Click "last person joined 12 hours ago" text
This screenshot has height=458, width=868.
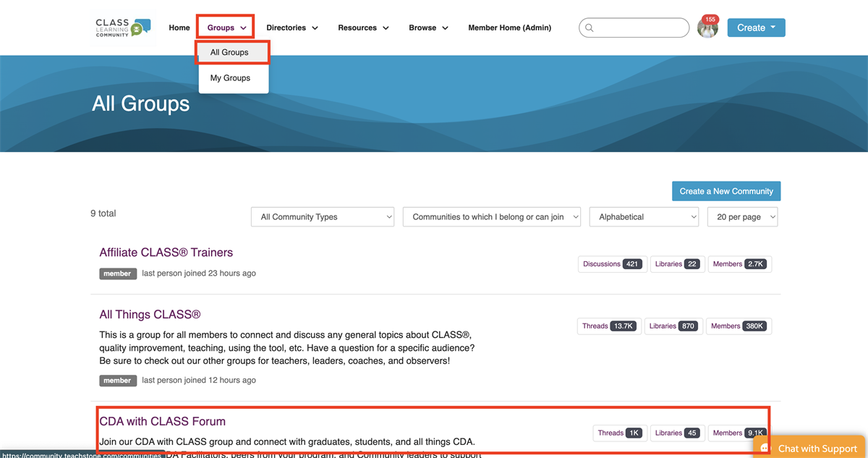click(x=199, y=381)
